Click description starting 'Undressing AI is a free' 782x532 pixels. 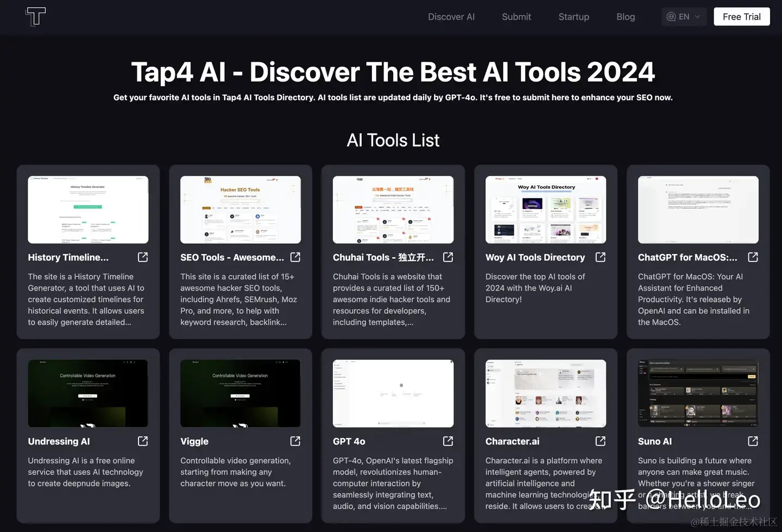(x=86, y=472)
